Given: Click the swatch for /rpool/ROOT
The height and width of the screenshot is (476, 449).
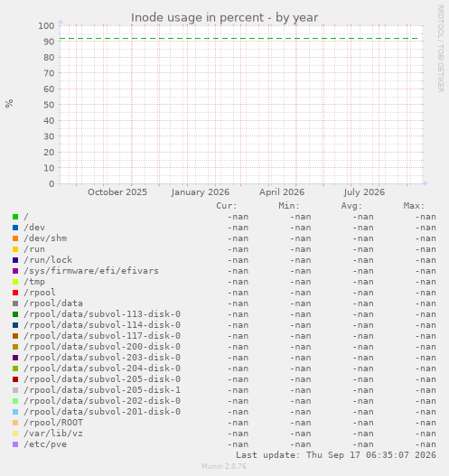Looking at the screenshot, I should [15, 423].
